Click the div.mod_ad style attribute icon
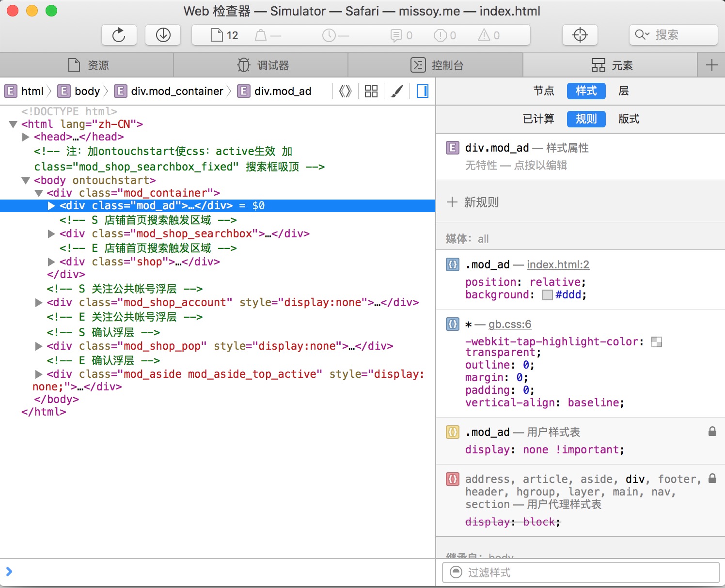Image resolution: width=725 pixels, height=588 pixels. click(x=453, y=148)
